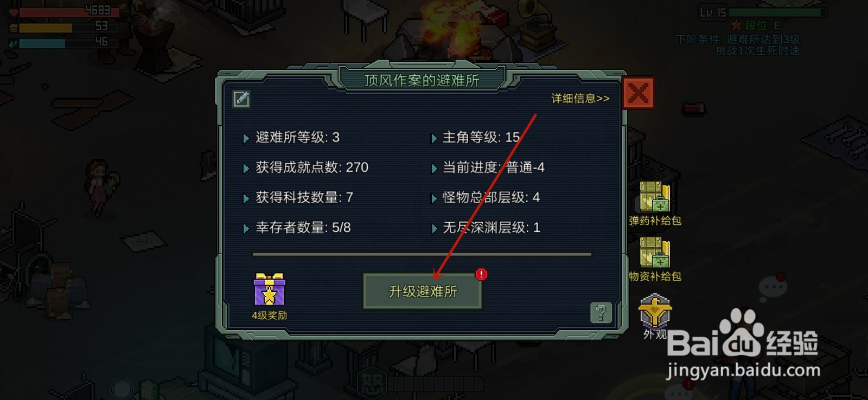Close the shelter info dialog

point(638,94)
